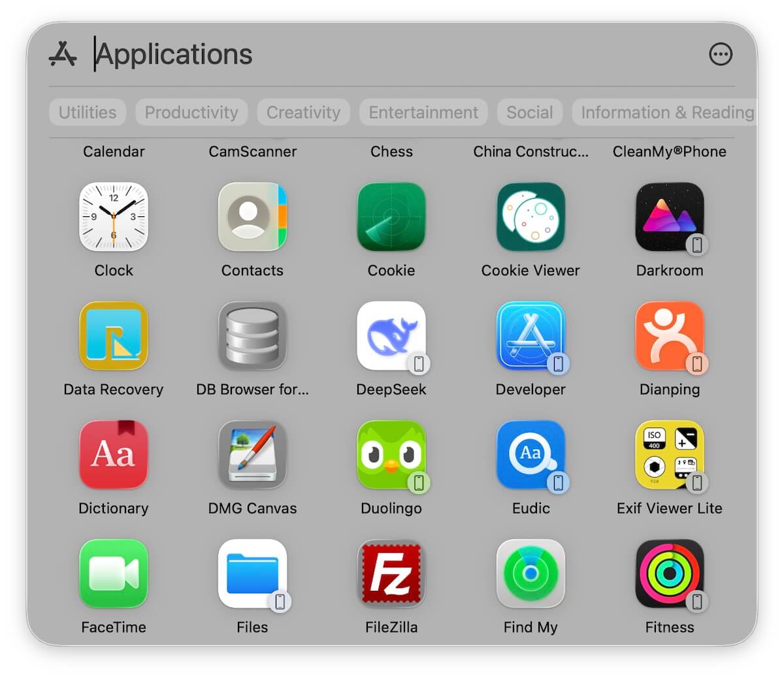Open the Files app
This screenshot has height=677, width=784.
252,574
